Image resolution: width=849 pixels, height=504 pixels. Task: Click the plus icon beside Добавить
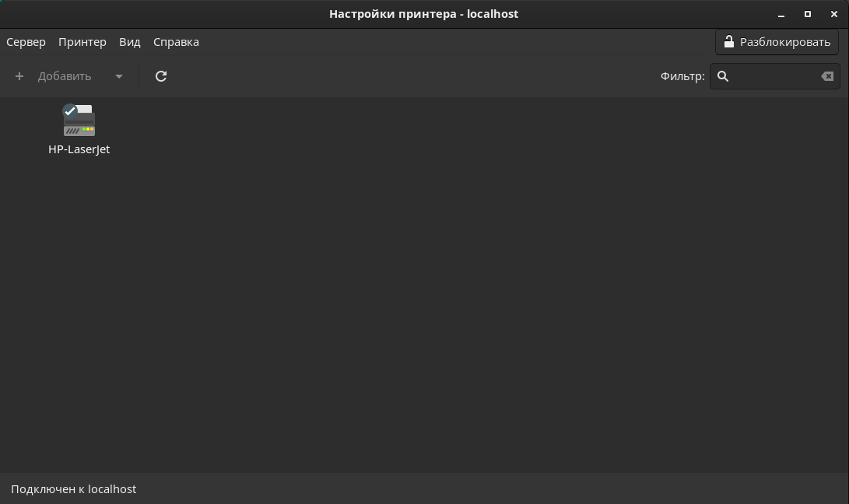(19, 76)
